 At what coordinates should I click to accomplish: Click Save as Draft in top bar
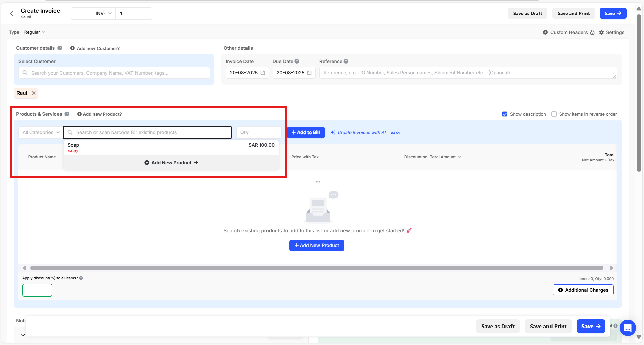528,13
